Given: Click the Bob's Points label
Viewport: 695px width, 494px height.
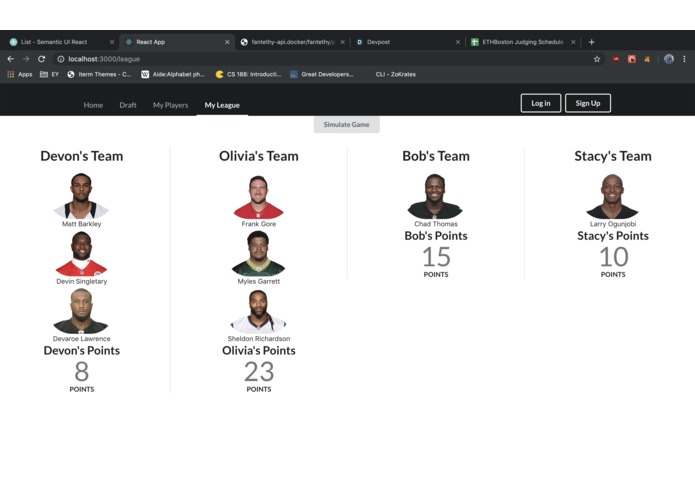Looking at the screenshot, I should [436, 236].
